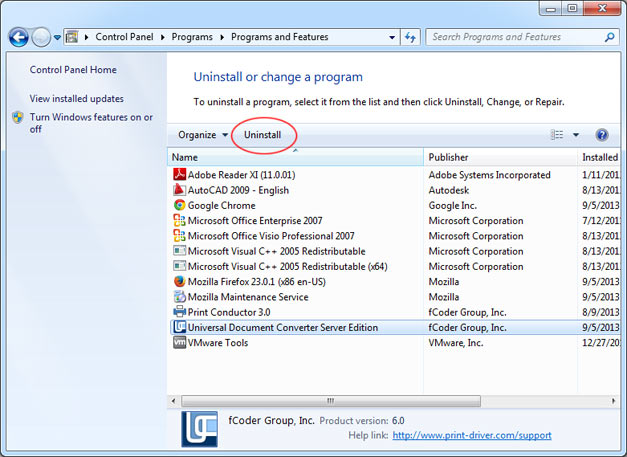Open the Organize dropdown menu

(x=203, y=135)
